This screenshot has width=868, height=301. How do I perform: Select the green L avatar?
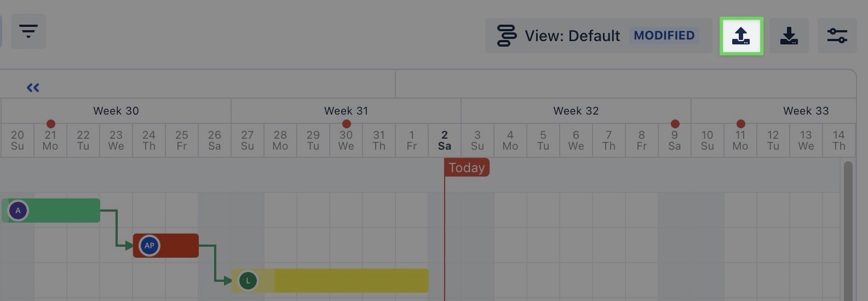coord(248,281)
